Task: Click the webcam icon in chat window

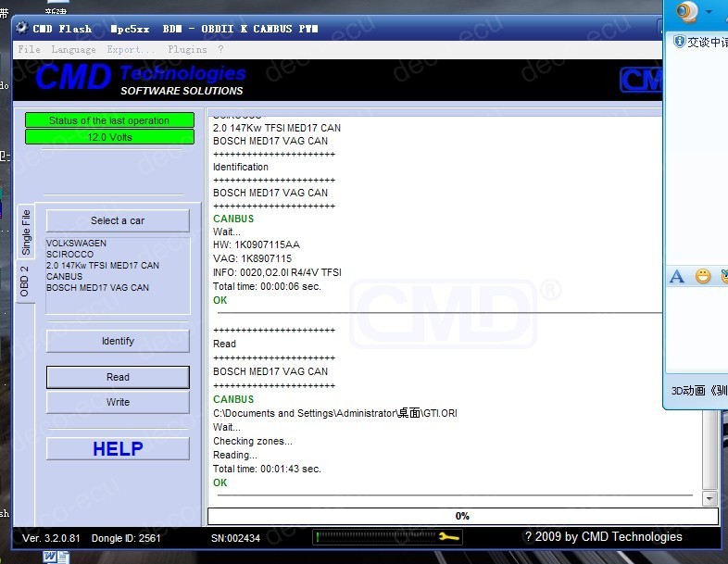Action: [x=686, y=12]
